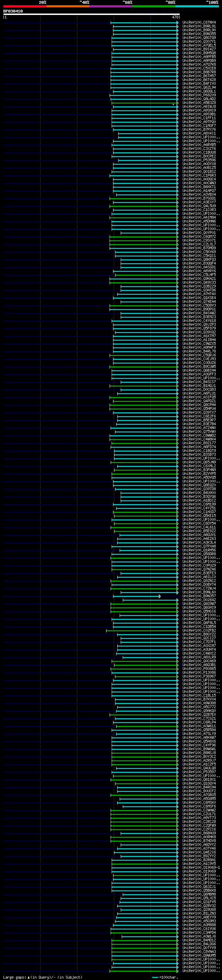
Task: Select hit UniRef100_B1LZN3
Action: 199,913
